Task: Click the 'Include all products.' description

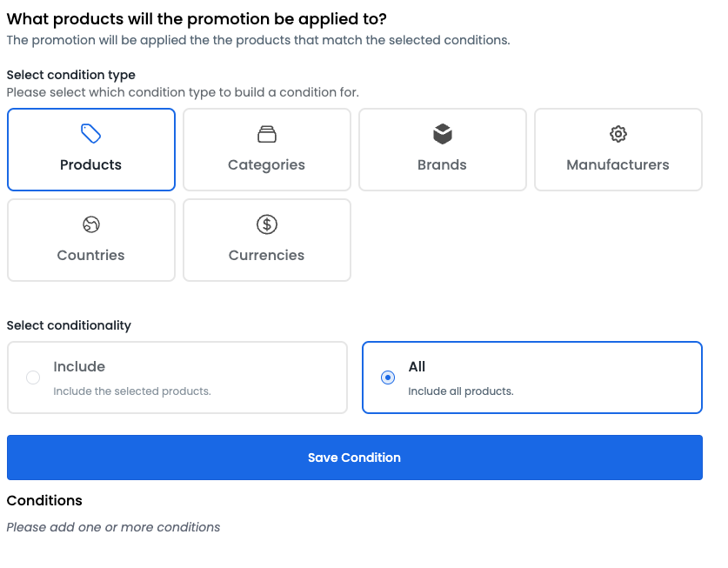Action: [461, 391]
